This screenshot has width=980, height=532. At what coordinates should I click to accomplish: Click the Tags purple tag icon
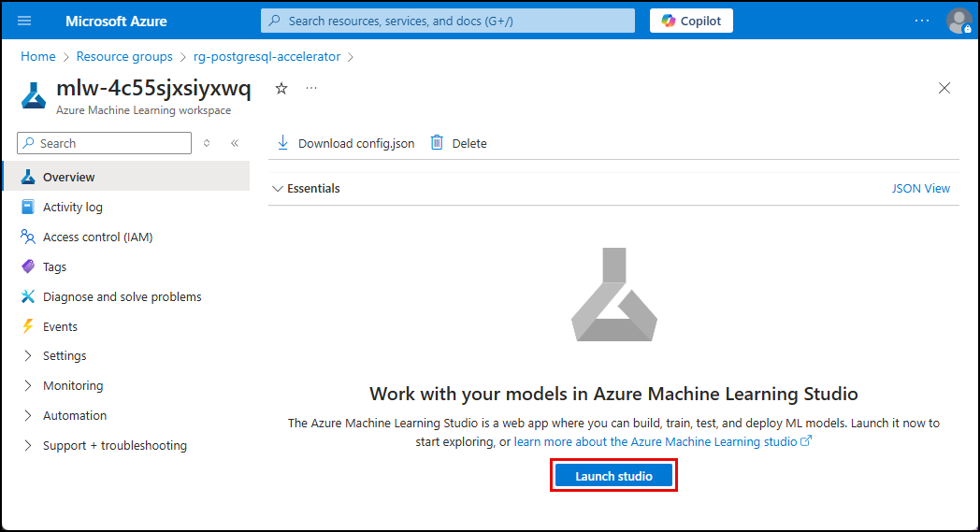(x=28, y=267)
